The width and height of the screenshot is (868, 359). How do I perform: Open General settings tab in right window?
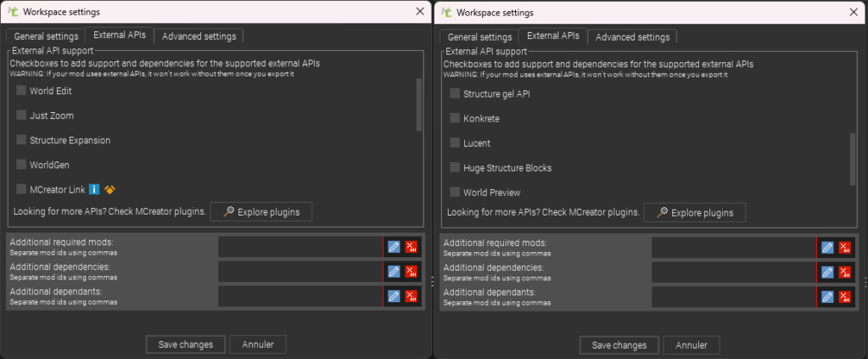(479, 37)
